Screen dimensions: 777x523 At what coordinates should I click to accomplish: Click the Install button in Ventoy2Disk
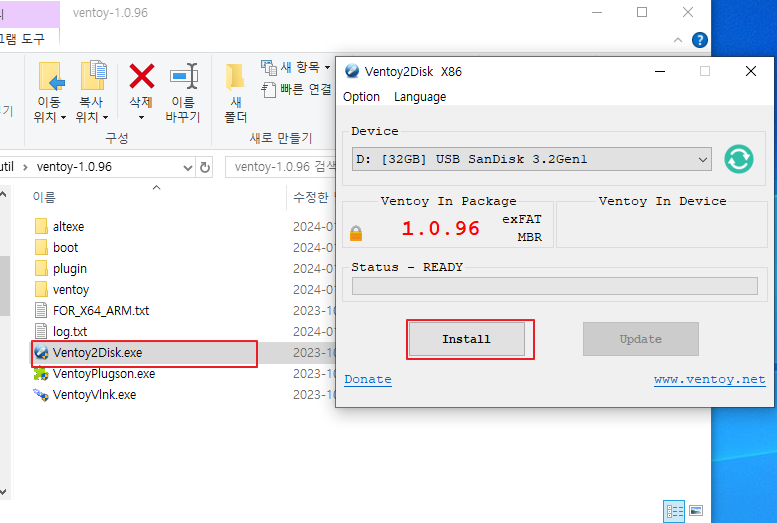pos(466,339)
